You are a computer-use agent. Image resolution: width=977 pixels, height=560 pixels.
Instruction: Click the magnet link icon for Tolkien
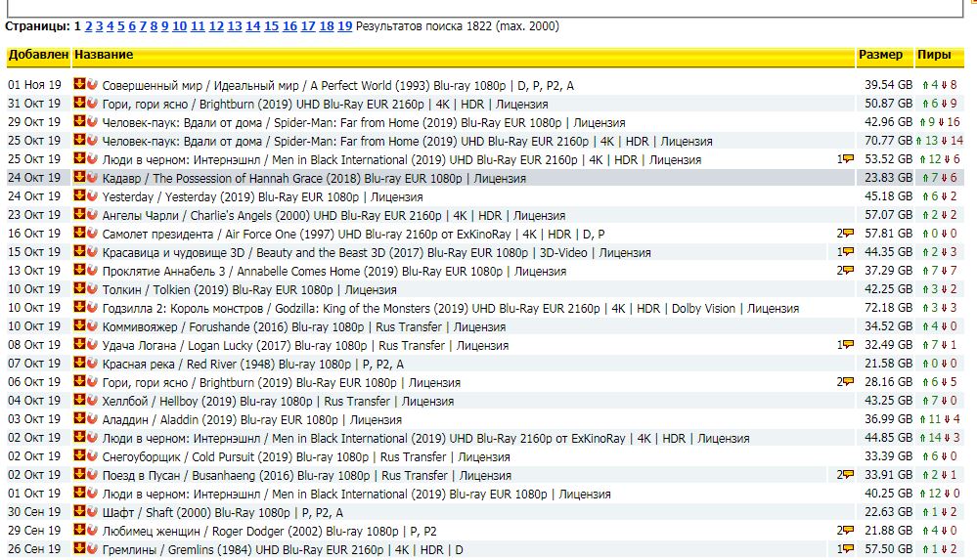click(92, 289)
